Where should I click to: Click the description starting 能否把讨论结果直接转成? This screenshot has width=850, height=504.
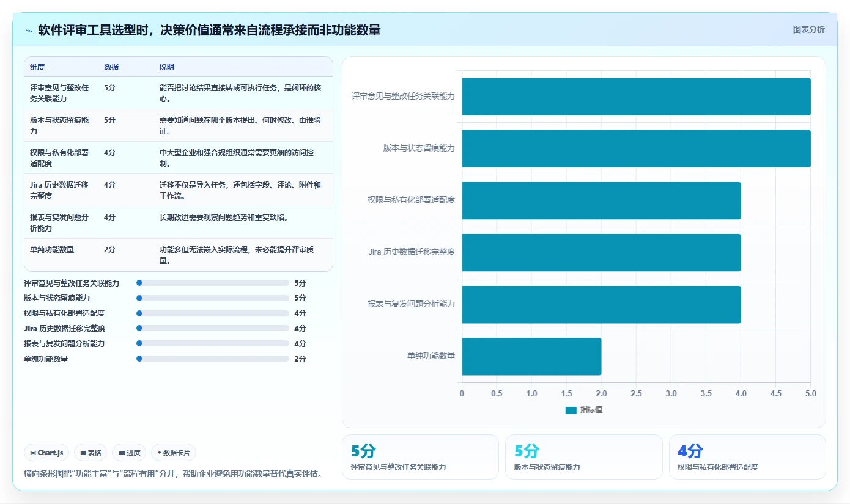(240, 93)
